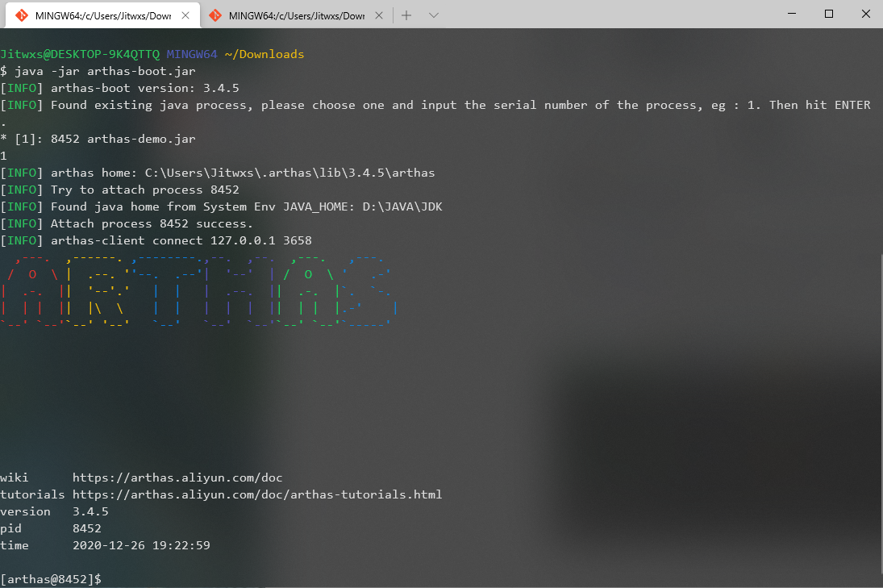
Task: Expand the new tab profiles dropdown chevron
Action: pos(433,16)
